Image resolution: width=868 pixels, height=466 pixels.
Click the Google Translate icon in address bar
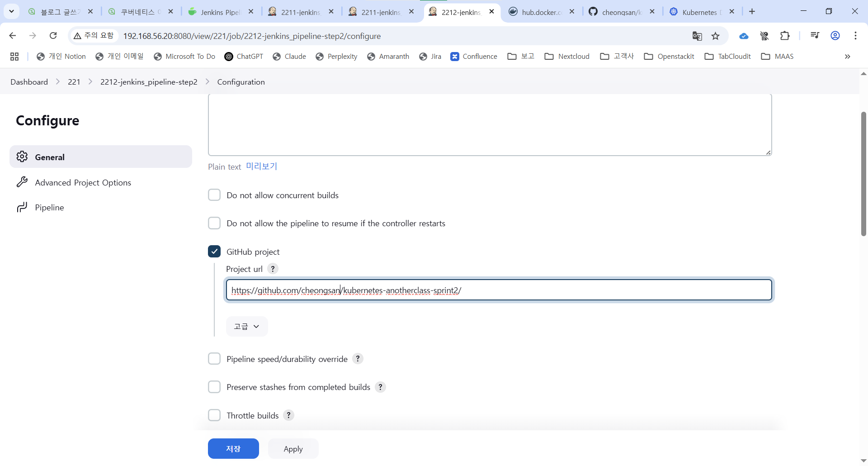click(697, 36)
